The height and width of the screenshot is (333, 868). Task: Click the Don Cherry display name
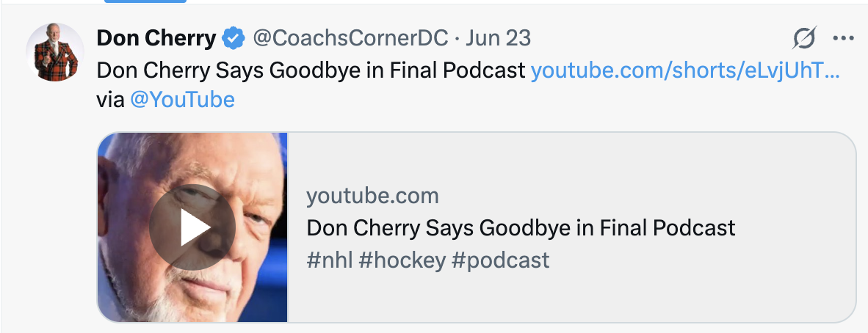click(x=156, y=38)
